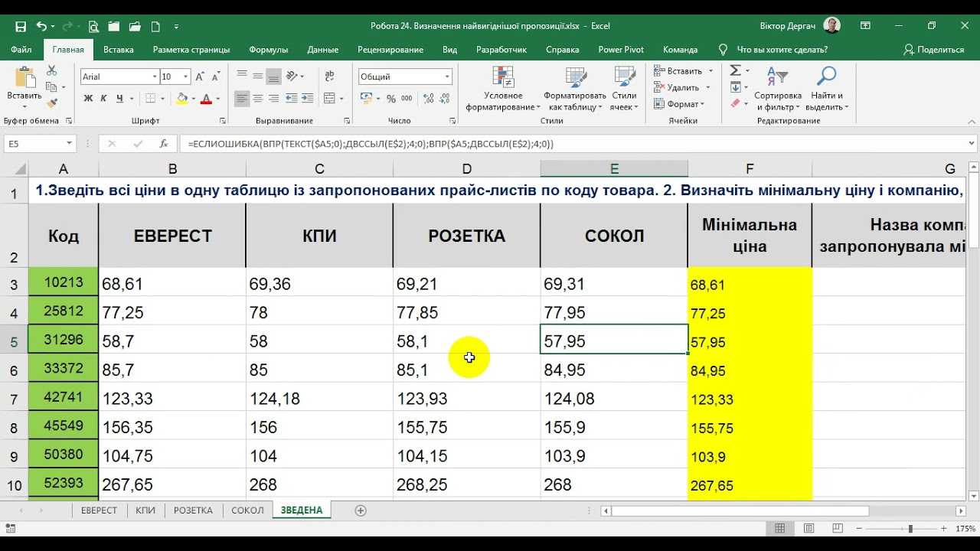Click the Cut scissors icon
This screenshot has width=980, height=551.
click(51, 70)
